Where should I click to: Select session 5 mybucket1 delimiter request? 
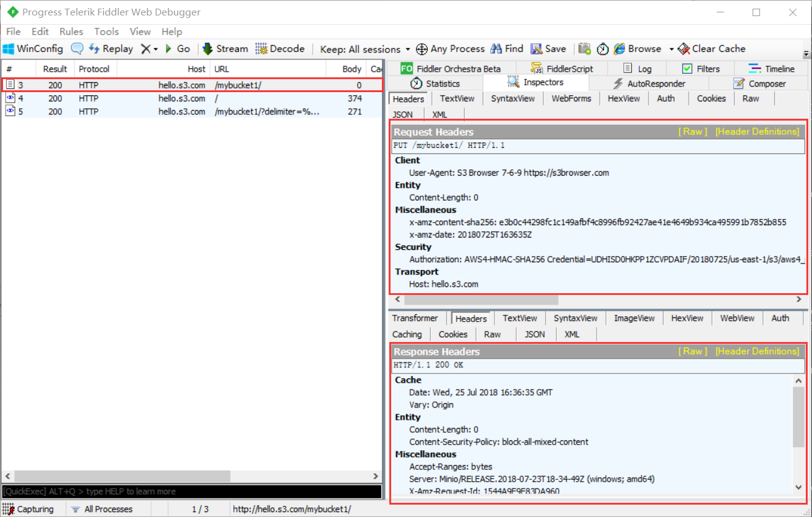click(x=191, y=111)
